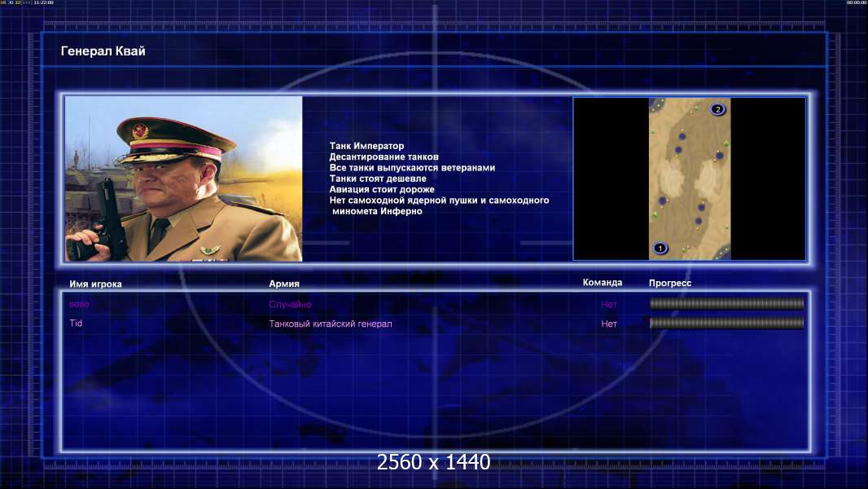Screen dimensions: 868x489
Task: Click the desert map preview
Action: coord(689,178)
